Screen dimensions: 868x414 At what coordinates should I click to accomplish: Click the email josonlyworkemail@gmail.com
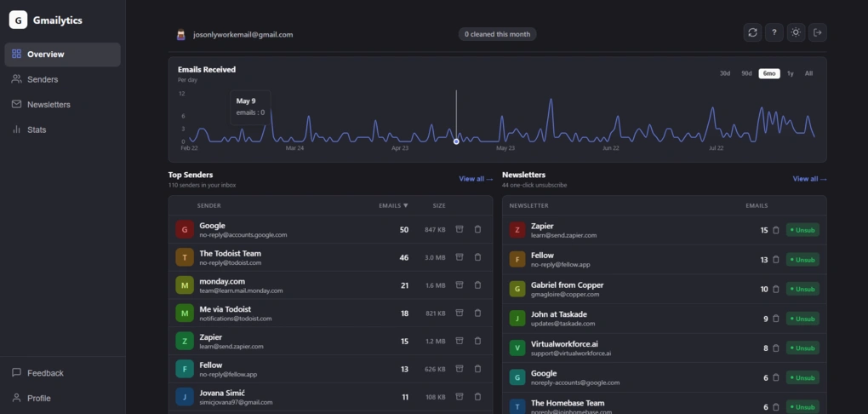(243, 34)
